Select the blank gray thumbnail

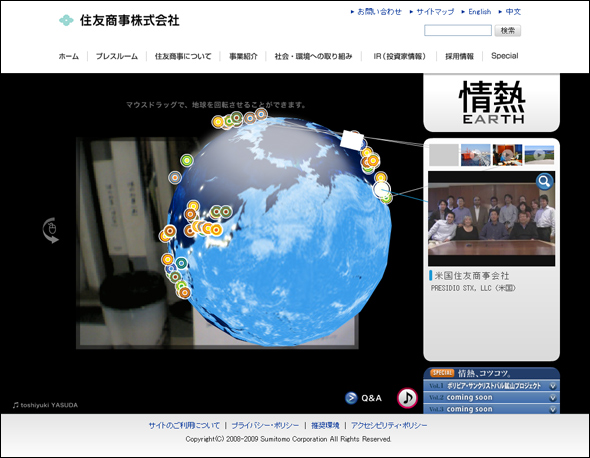coord(444,155)
